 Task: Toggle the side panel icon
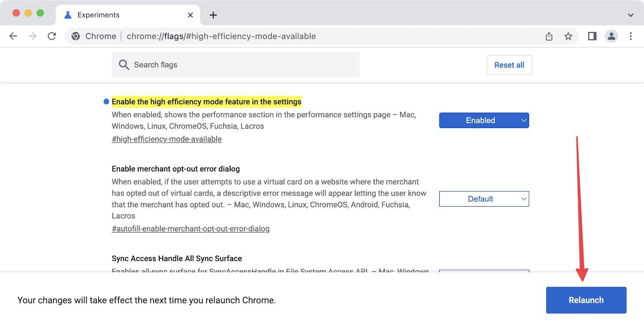pyautogui.click(x=592, y=36)
